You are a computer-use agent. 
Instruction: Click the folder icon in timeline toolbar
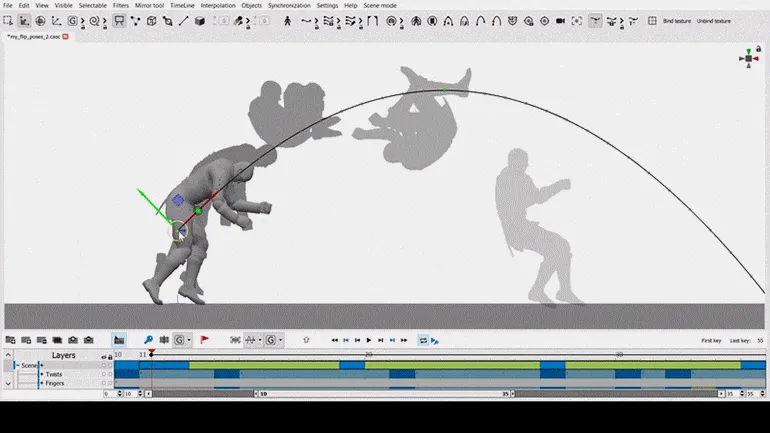(x=119, y=340)
